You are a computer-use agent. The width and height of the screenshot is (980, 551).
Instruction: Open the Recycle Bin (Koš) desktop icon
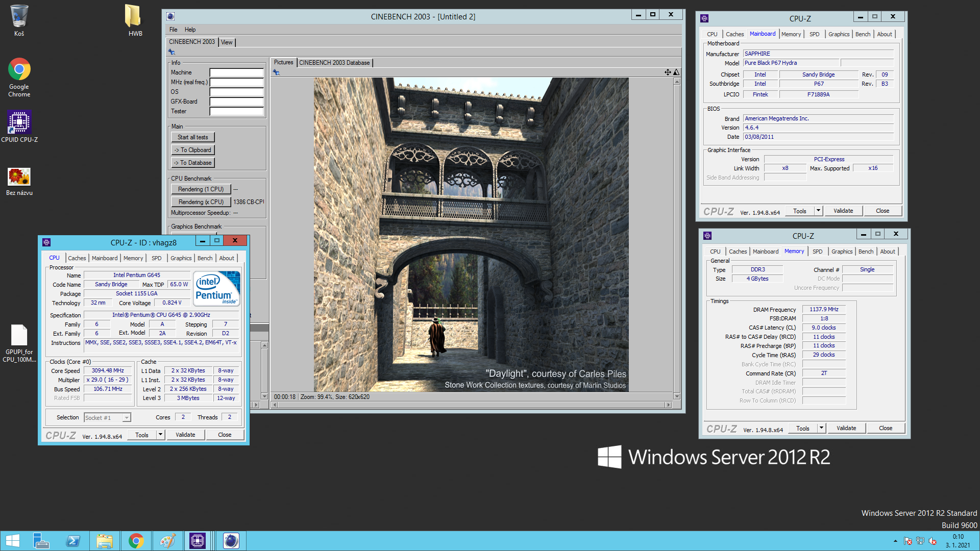(x=19, y=20)
